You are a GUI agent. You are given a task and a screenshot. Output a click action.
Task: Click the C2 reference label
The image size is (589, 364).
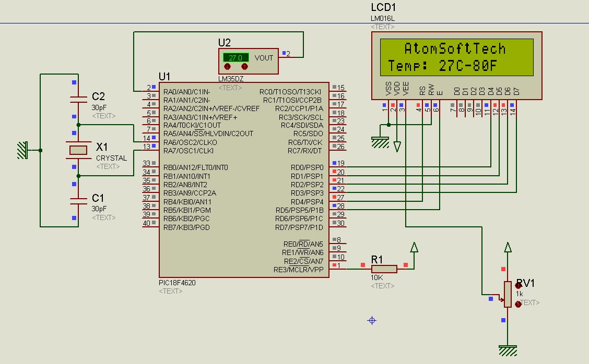tap(98, 96)
